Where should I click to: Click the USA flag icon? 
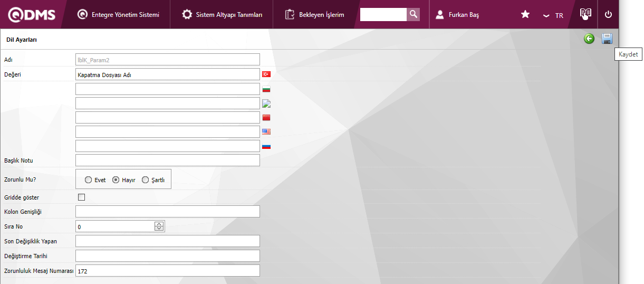[266, 131]
